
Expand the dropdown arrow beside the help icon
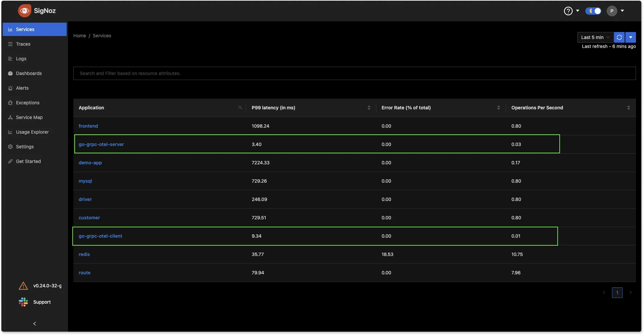[x=578, y=11]
